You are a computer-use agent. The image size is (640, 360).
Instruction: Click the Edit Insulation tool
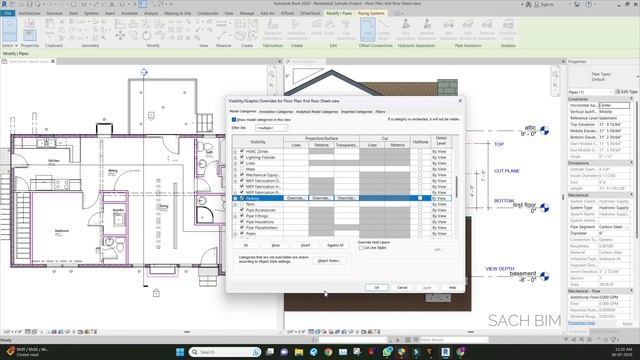(x=468, y=29)
